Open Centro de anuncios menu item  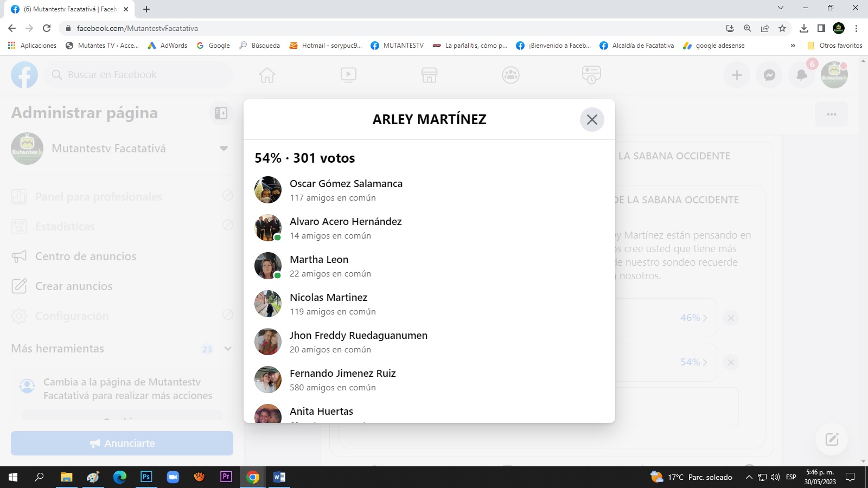click(86, 256)
